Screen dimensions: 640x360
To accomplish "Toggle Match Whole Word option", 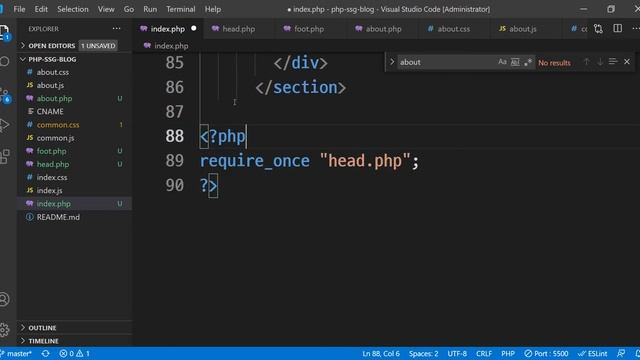I will pos(515,62).
